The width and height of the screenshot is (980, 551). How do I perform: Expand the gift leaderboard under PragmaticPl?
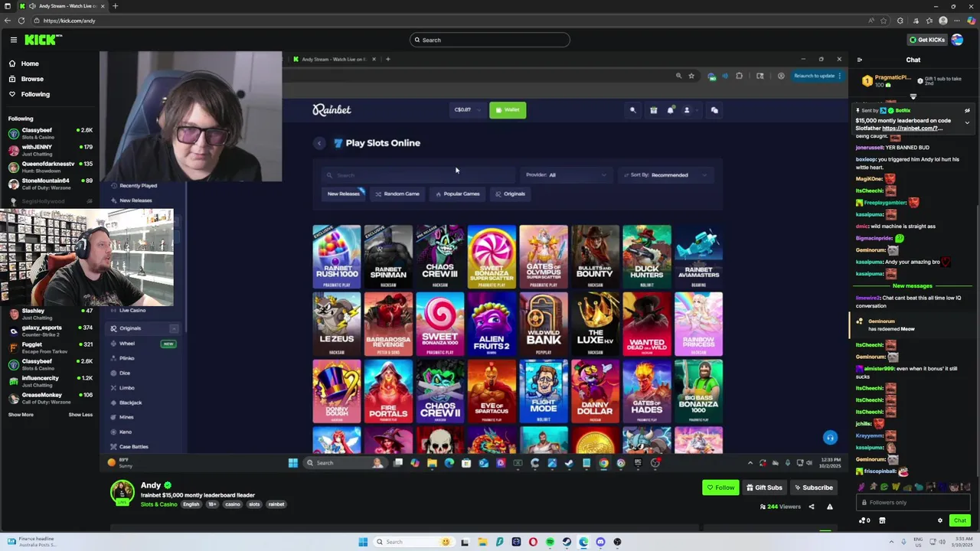913,97
